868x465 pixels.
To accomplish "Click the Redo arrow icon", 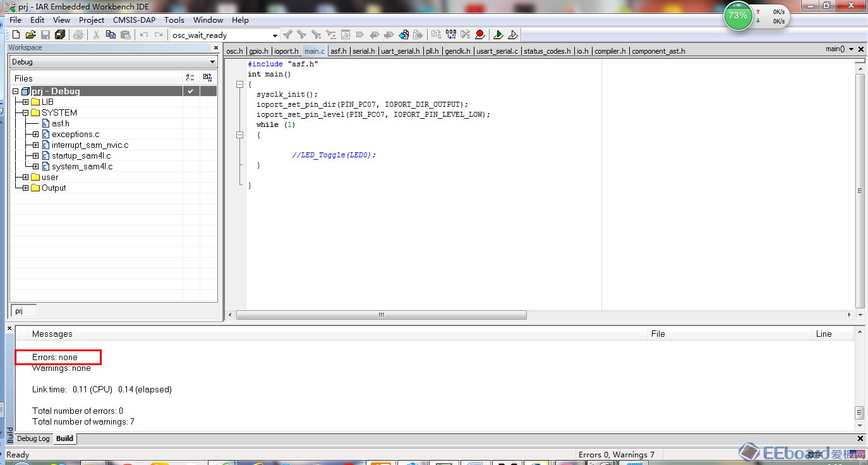I will coord(159,35).
